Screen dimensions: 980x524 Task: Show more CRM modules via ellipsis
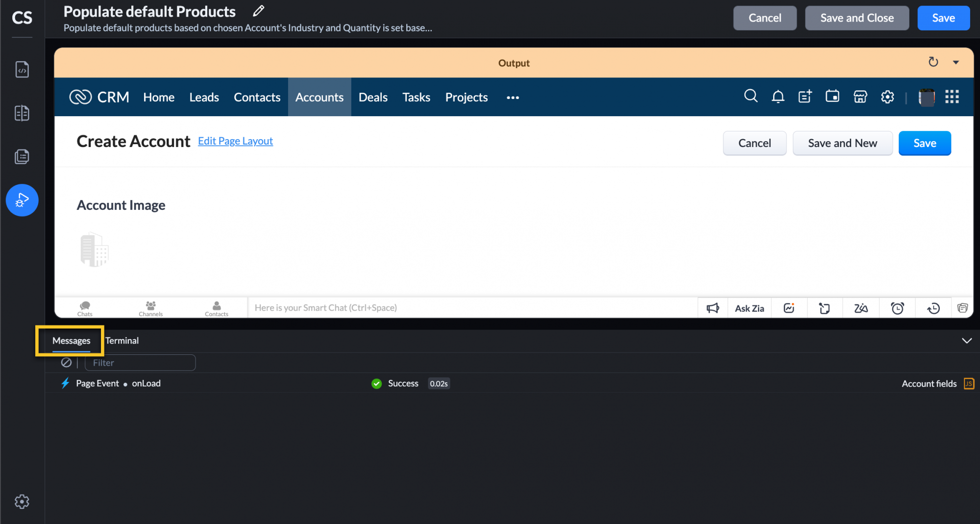click(x=513, y=98)
